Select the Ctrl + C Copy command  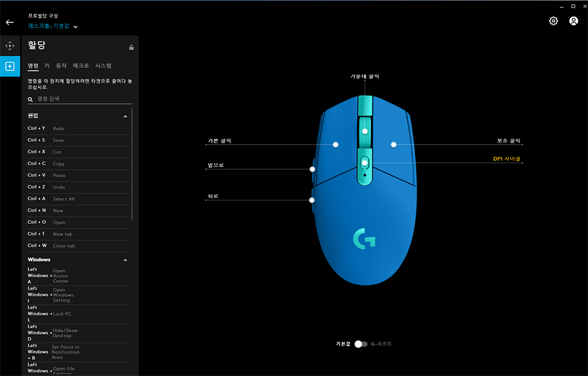78,164
